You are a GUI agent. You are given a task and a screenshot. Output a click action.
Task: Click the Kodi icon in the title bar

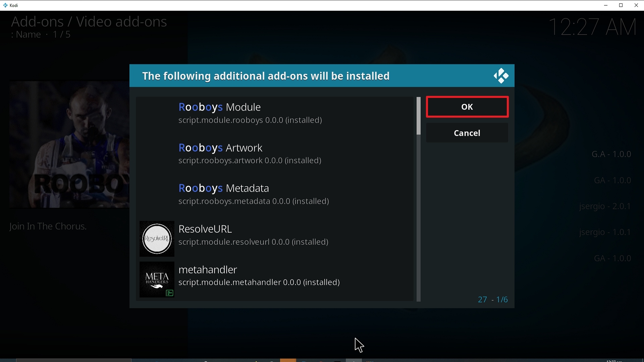tap(5, 5)
